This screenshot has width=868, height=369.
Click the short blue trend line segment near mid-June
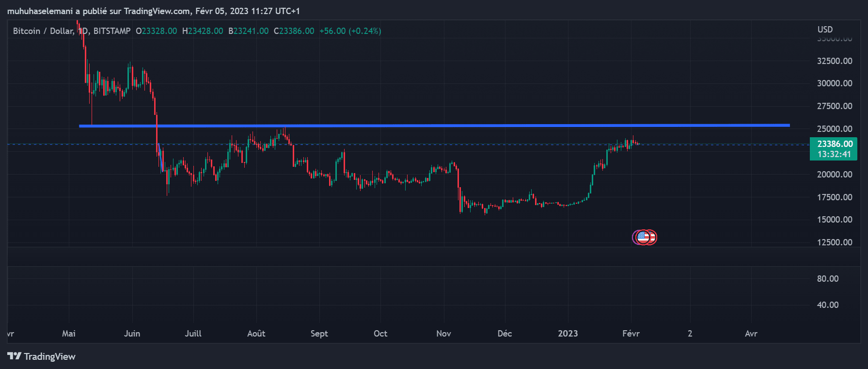160,158
